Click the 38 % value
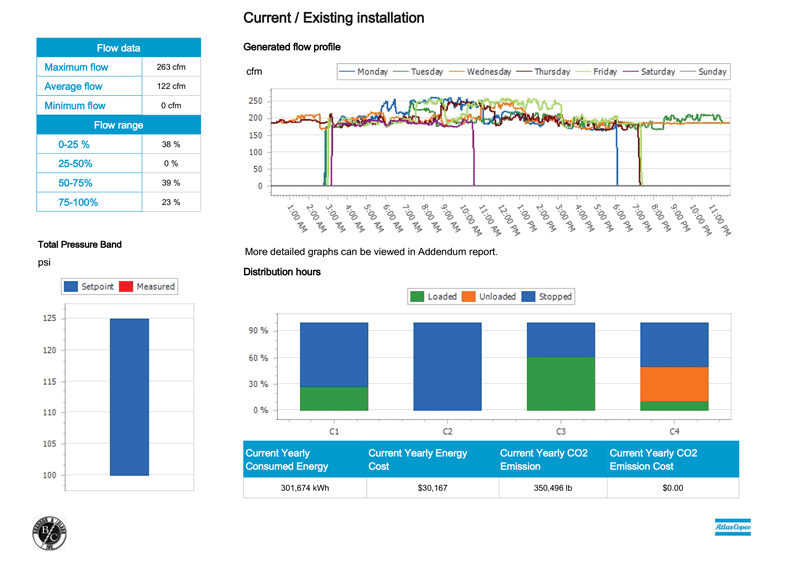 tap(171, 144)
